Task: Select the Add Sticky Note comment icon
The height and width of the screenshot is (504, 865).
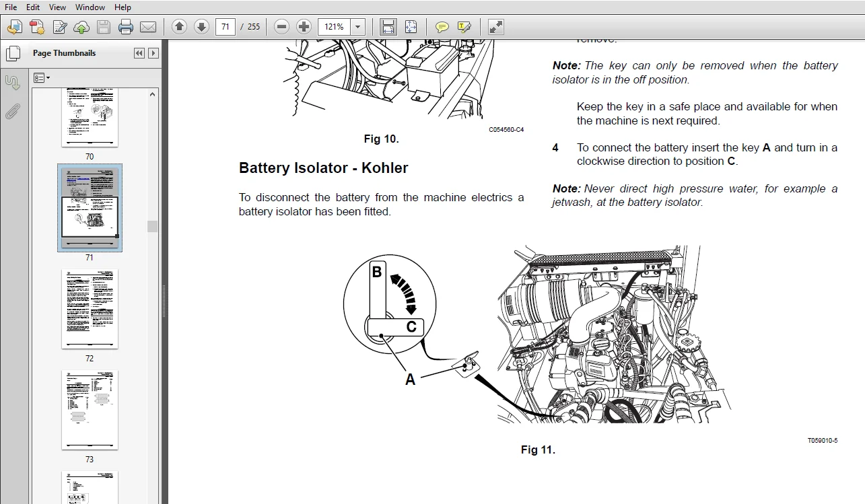Action: (442, 27)
